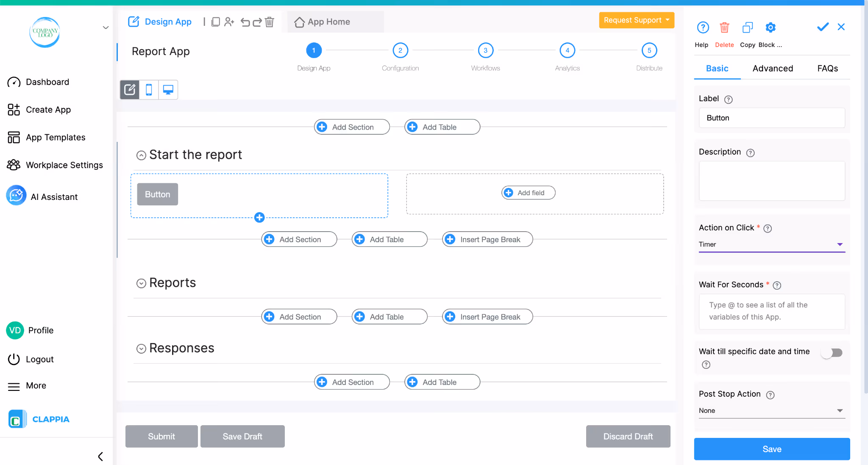This screenshot has width=868, height=465.
Task: Click the redo arrow icon
Action: tap(257, 22)
